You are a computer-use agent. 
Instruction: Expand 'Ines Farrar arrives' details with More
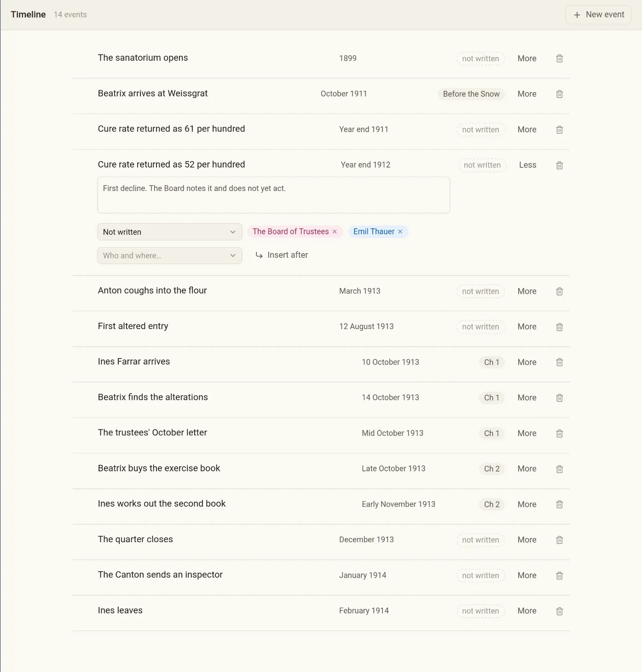[x=527, y=362]
